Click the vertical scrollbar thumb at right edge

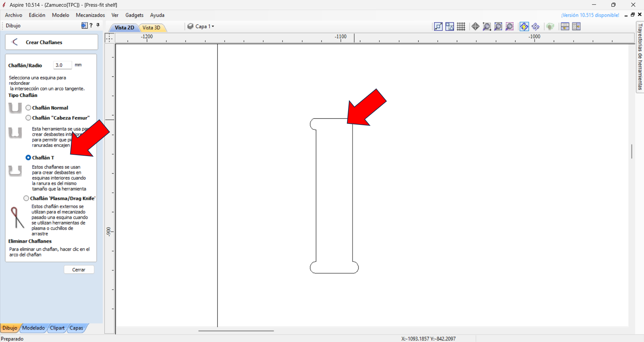point(632,151)
